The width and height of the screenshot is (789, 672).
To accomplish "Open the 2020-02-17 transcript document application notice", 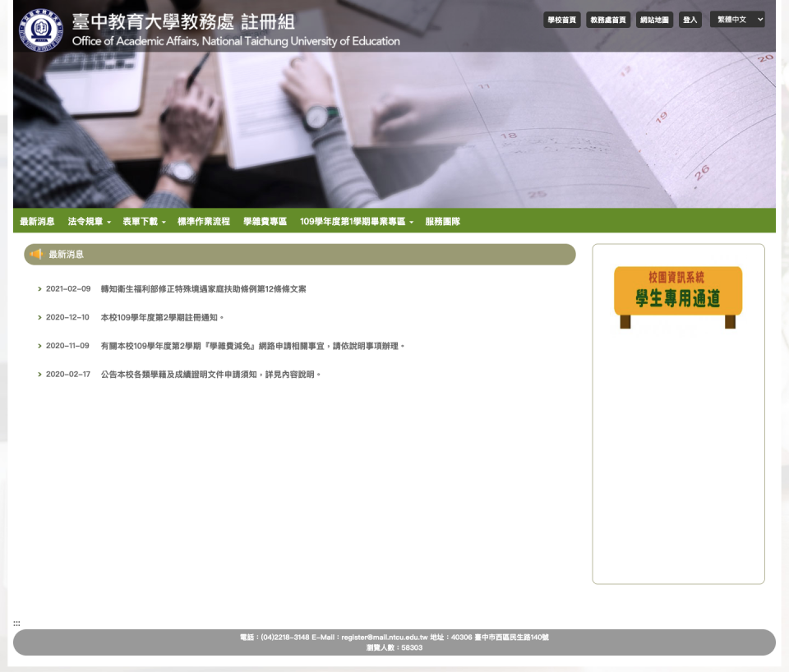I will click(x=210, y=375).
